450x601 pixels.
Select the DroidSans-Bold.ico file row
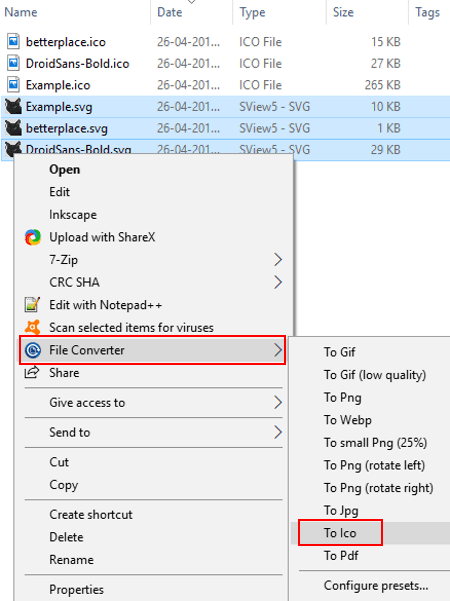[x=225, y=63]
